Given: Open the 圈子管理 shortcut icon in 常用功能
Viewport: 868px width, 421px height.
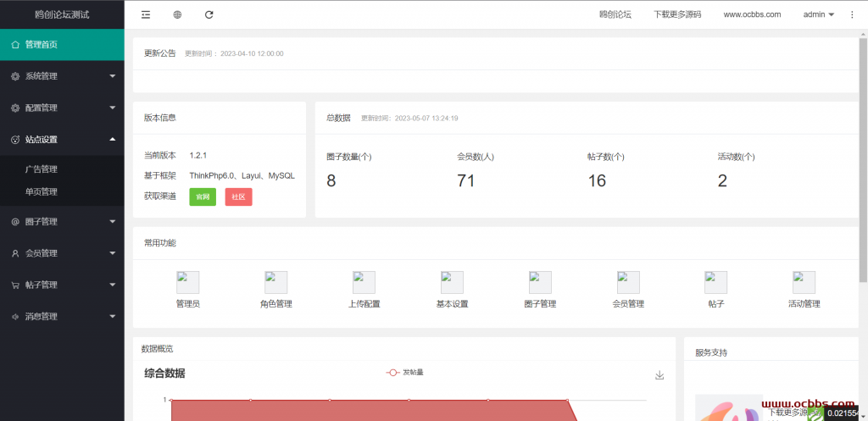Looking at the screenshot, I should coord(540,282).
